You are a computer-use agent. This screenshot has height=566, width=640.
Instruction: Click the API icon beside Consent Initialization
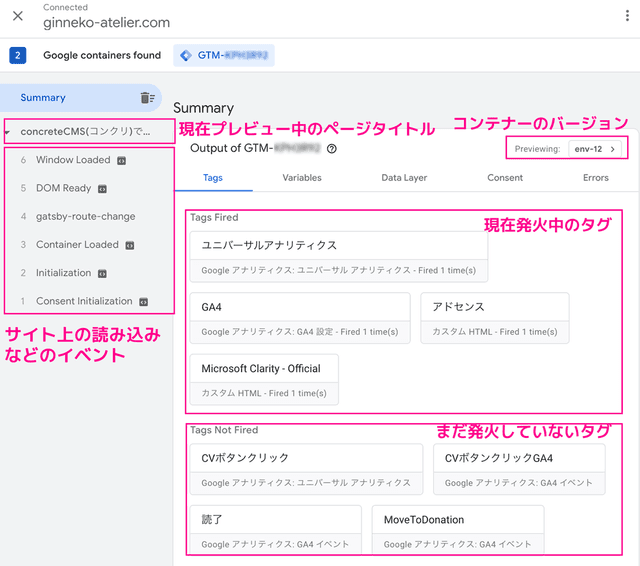143,302
